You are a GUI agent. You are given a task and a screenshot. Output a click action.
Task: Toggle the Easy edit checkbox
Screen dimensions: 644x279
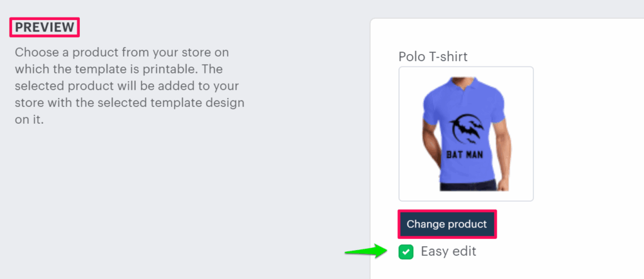[406, 252]
